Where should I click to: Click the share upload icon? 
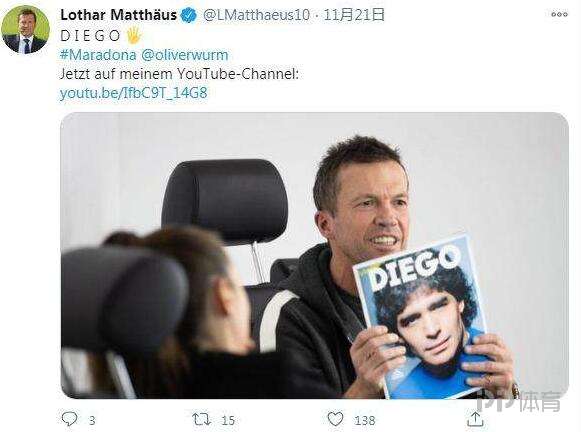pos(475,419)
